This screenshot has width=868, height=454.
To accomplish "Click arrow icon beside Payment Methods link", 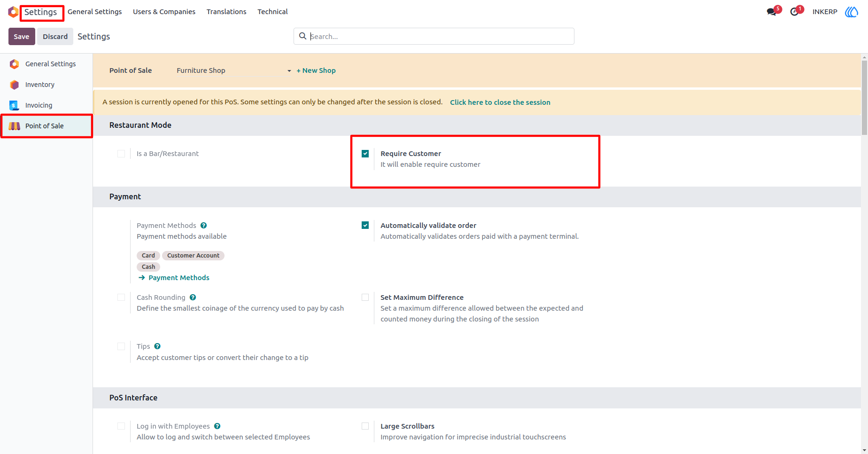I will point(141,278).
